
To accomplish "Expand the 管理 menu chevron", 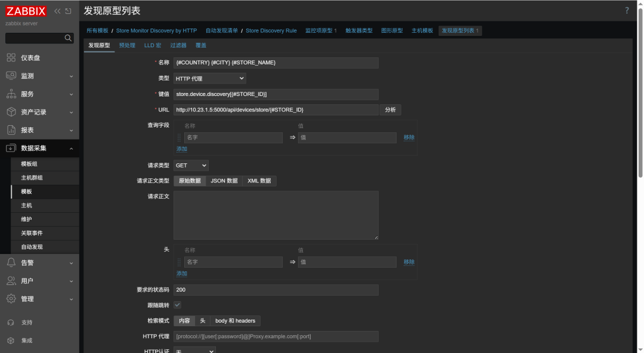I will (72, 299).
